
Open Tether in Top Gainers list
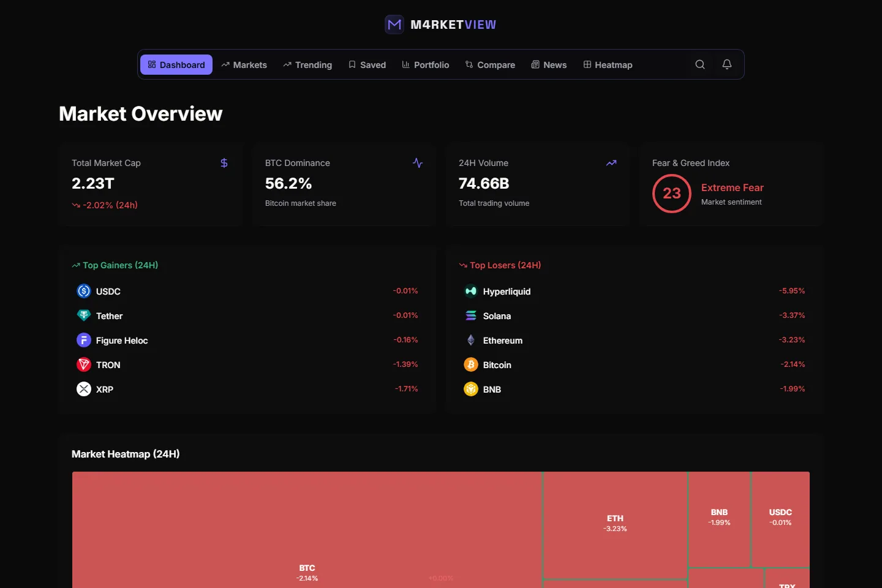pyautogui.click(x=247, y=315)
